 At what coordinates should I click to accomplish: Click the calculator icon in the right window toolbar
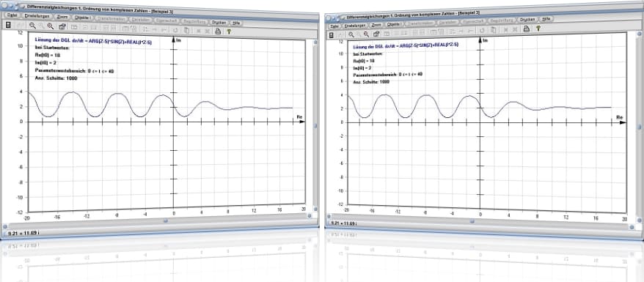coord(332,35)
